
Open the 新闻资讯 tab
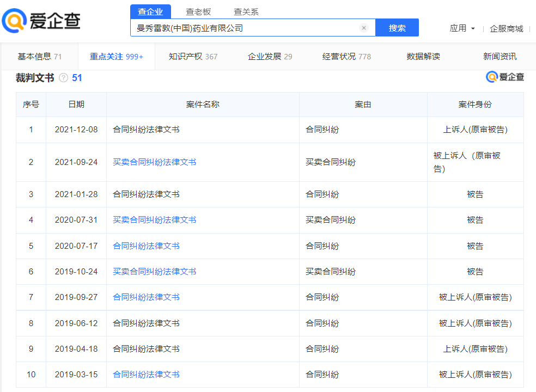500,57
